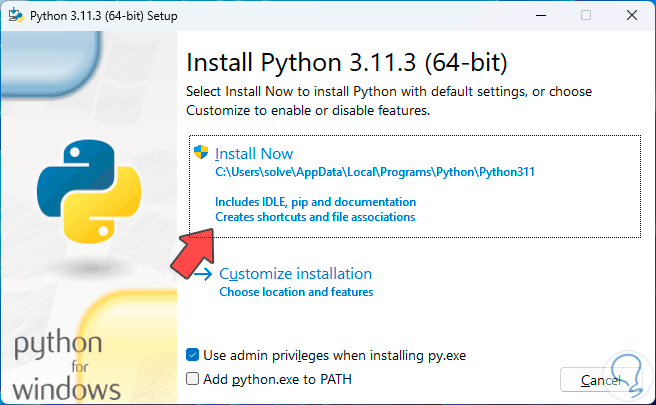This screenshot has width=656, height=405.
Task: Click the python for windows branding text
Action: tap(66, 366)
